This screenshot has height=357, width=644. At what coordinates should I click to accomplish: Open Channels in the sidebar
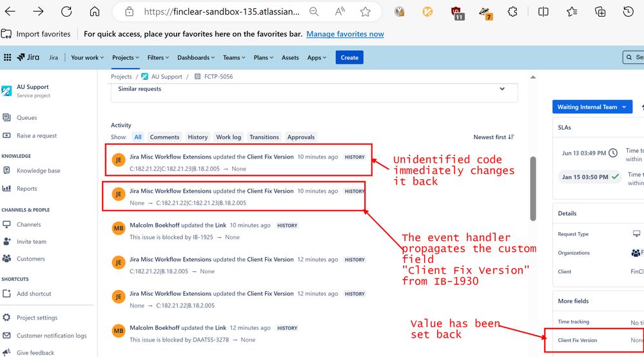coord(29,225)
